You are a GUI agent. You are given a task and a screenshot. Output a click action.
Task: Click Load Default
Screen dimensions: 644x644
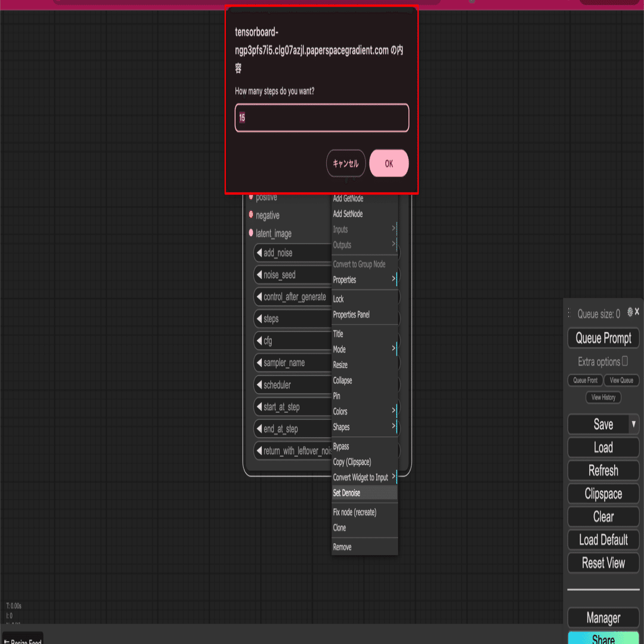(x=603, y=540)
